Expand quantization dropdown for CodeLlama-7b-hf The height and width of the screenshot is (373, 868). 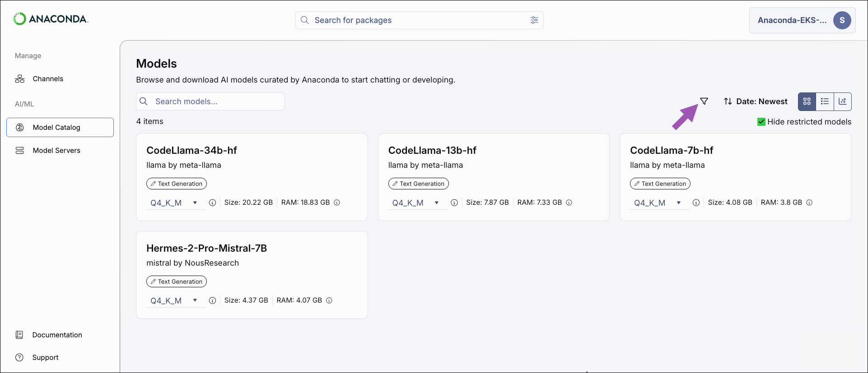[x=659, y=203]
